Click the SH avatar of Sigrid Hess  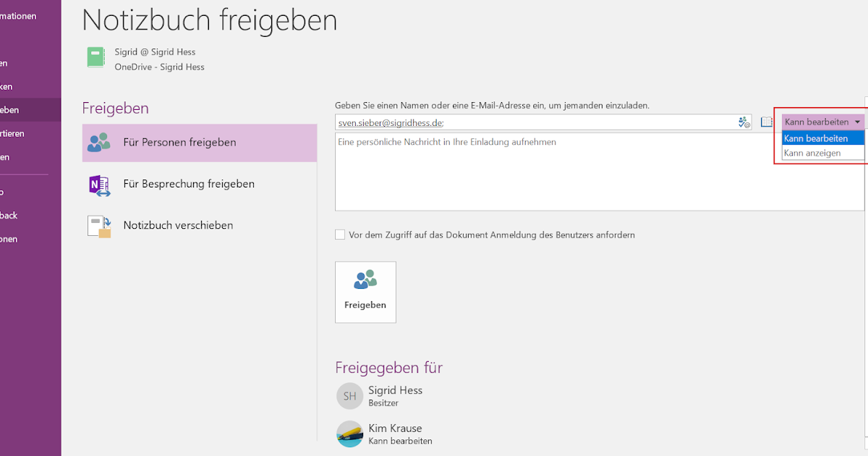(349, 396)
